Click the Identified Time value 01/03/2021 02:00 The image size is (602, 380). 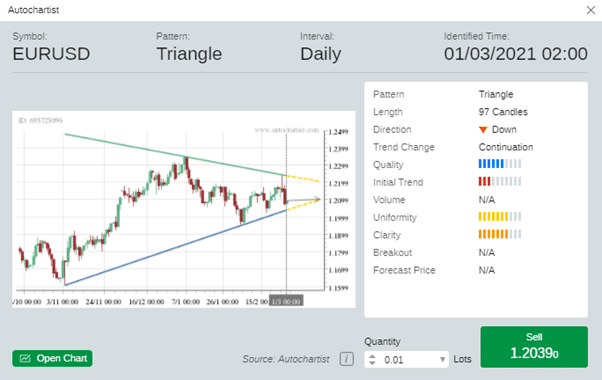[x=516, y=54]
